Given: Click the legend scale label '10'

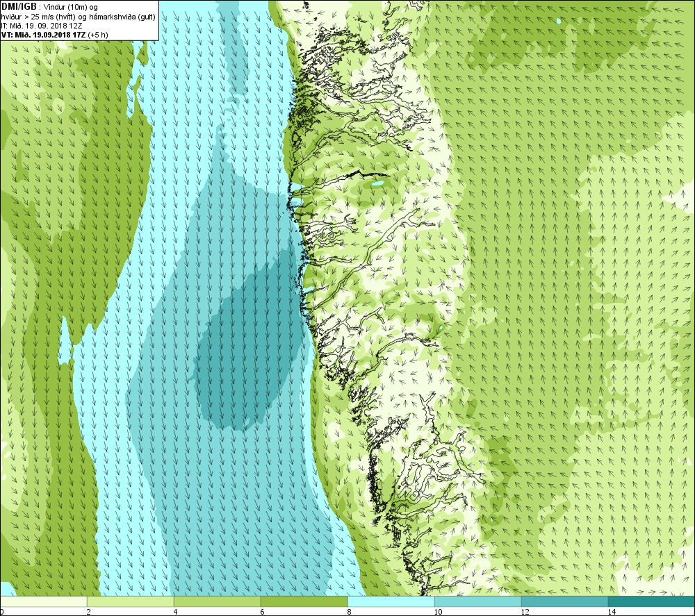Looking at the screenshot, I should 438,612.
